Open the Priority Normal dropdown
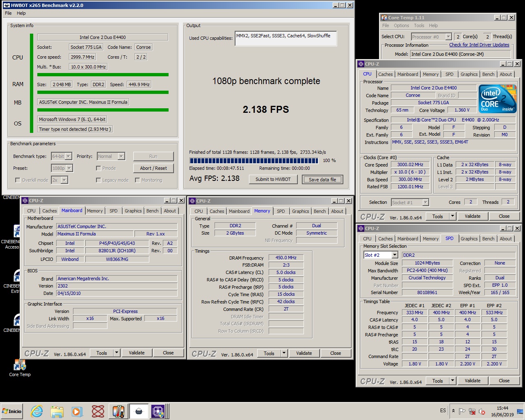Image resolution: width=525 pixels, height=420 pixels. pyautogui.click(x=111, y=156)
